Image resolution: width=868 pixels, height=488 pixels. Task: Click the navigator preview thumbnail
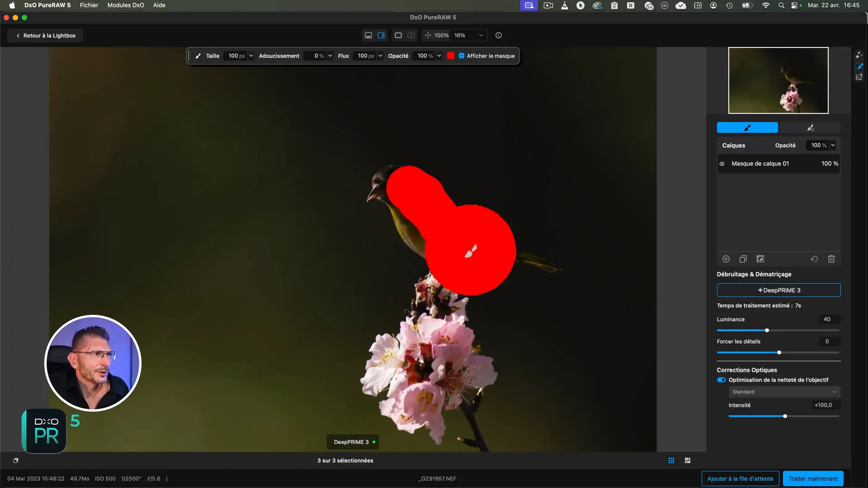coord(778,80)
